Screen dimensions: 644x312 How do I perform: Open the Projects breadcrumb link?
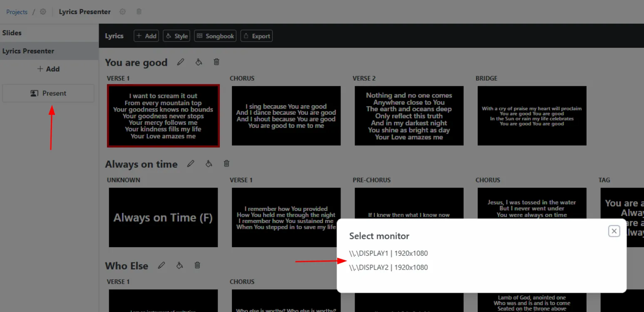click(17, 12)
